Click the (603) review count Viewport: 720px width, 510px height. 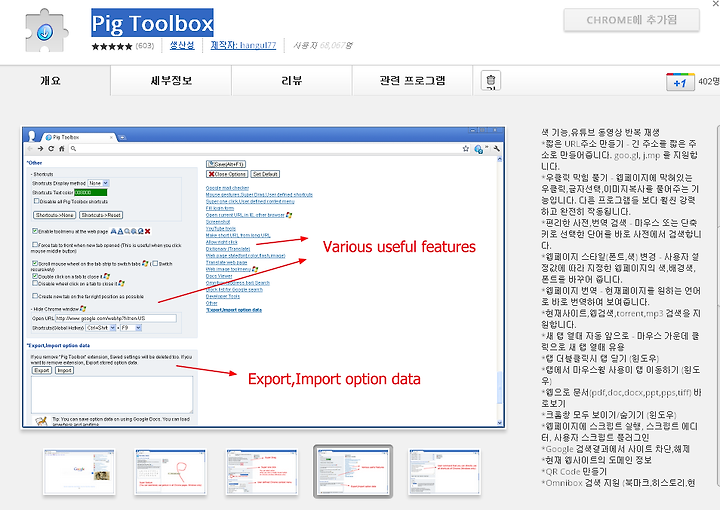coord(145,45)
